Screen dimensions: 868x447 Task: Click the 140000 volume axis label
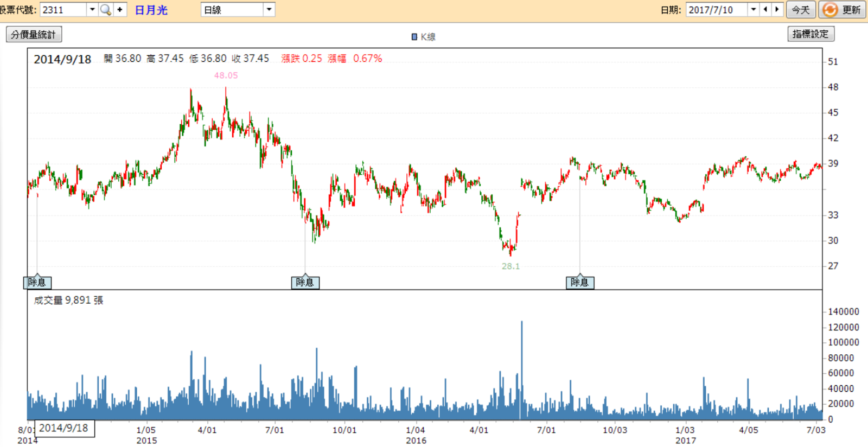844,311
